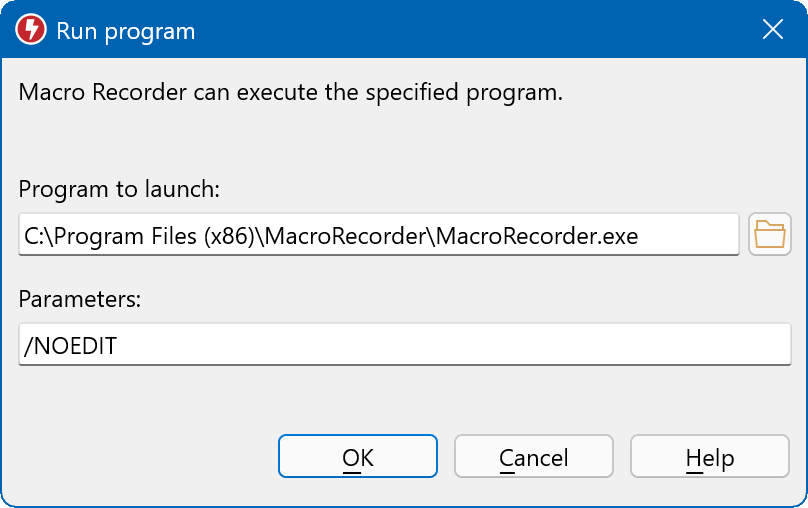Click "Program Files (x86)" within the path field
The width and height of the screenshot is (808, 508).
coord(138,236)
